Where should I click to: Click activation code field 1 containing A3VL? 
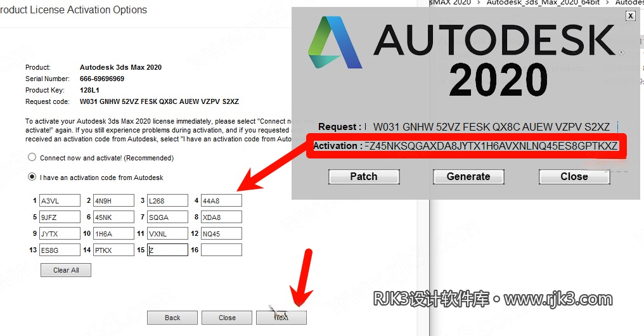point(60,200)
